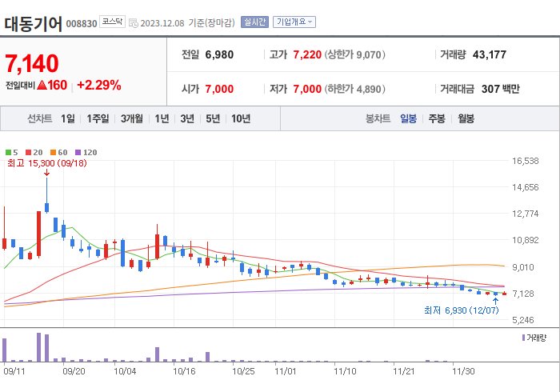
Task: Click the 16,538 y-axis price label
Action: (525, 161)
